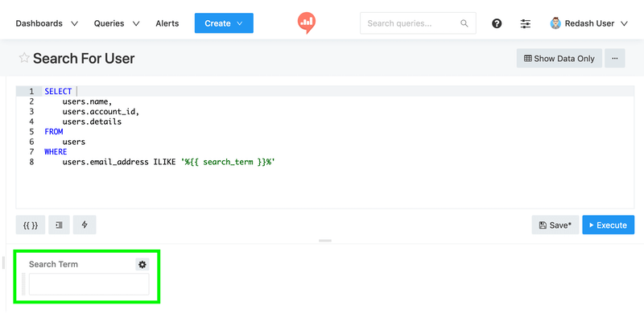Open the help question mark icon
Screen dimensions: 644x322
497,24
